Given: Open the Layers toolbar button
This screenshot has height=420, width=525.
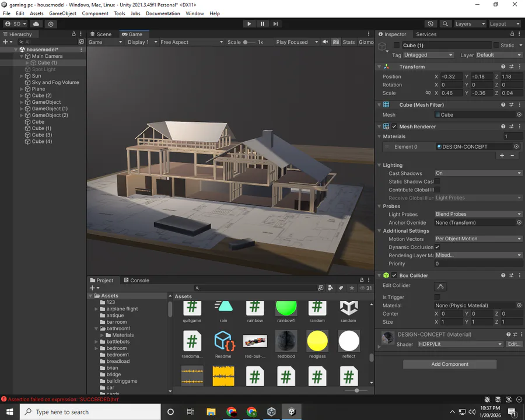Looking at the screenshot, I should [470, 24].
